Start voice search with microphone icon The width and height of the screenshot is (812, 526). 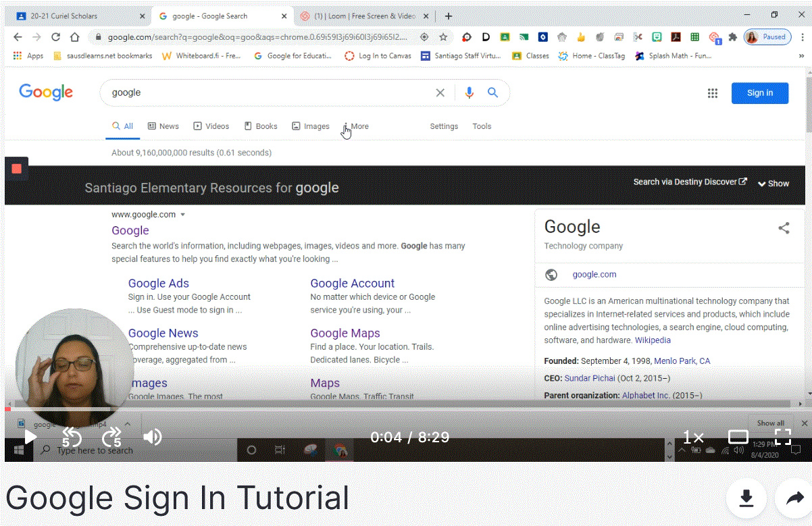coord(469,93)
